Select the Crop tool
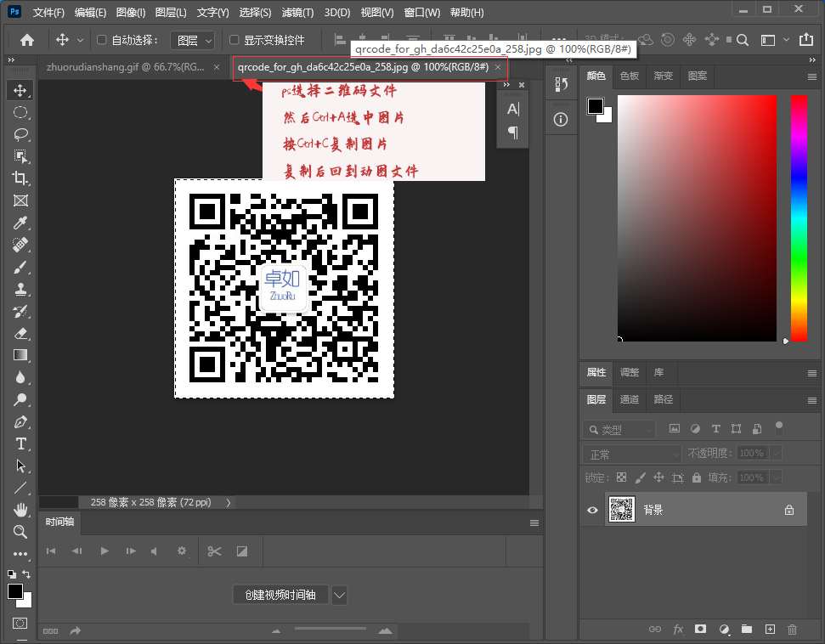 (20, 178)
